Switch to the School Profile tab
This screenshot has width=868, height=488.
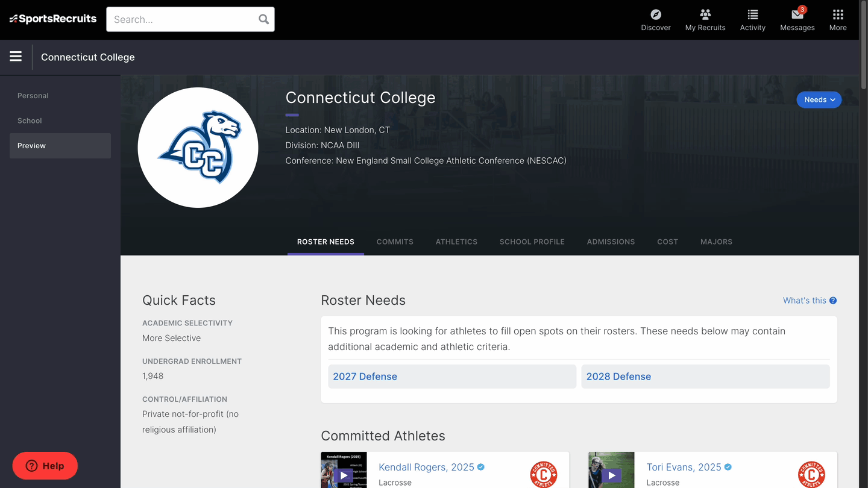coord(532,242)
